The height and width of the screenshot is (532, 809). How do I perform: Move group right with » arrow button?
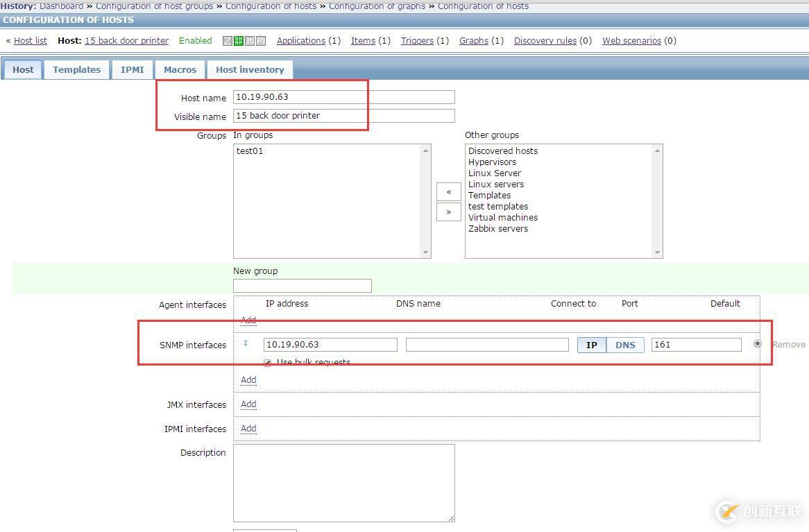449,212
